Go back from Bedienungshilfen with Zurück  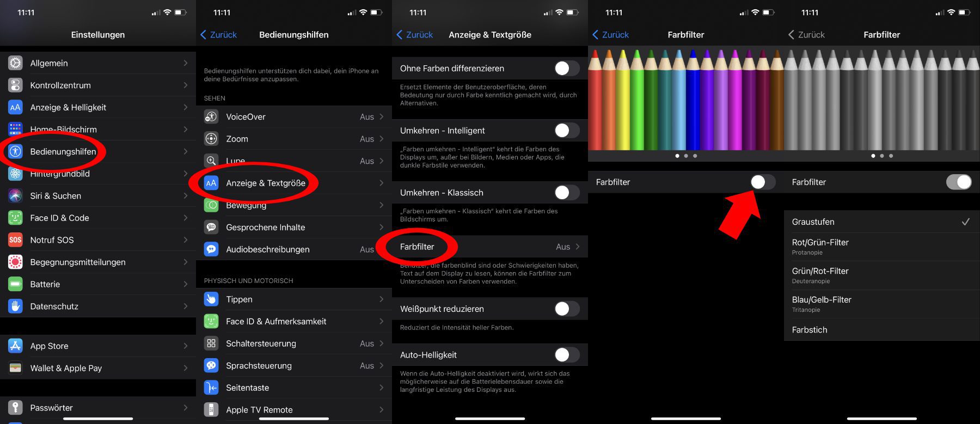219,35
